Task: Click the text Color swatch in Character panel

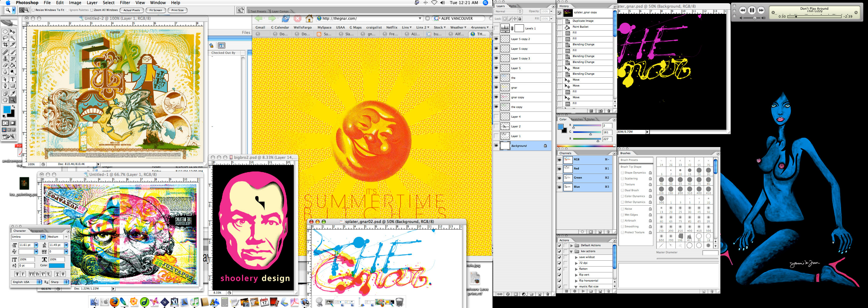Action: click(57, 266)
